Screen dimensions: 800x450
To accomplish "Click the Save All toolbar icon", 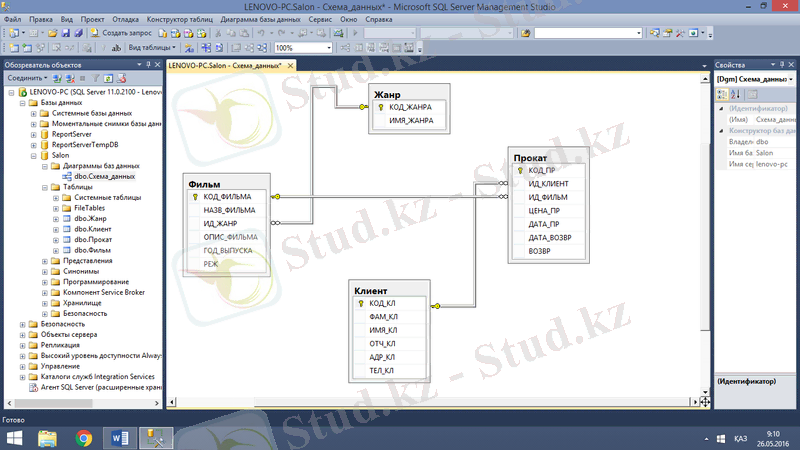I will point(78,33).
